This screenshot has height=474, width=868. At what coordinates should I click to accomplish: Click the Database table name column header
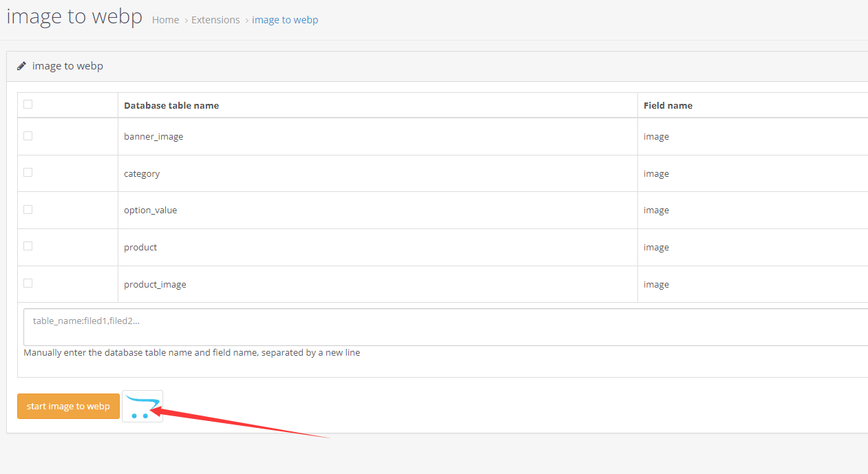pyautogui.click(x=171, y=105)
